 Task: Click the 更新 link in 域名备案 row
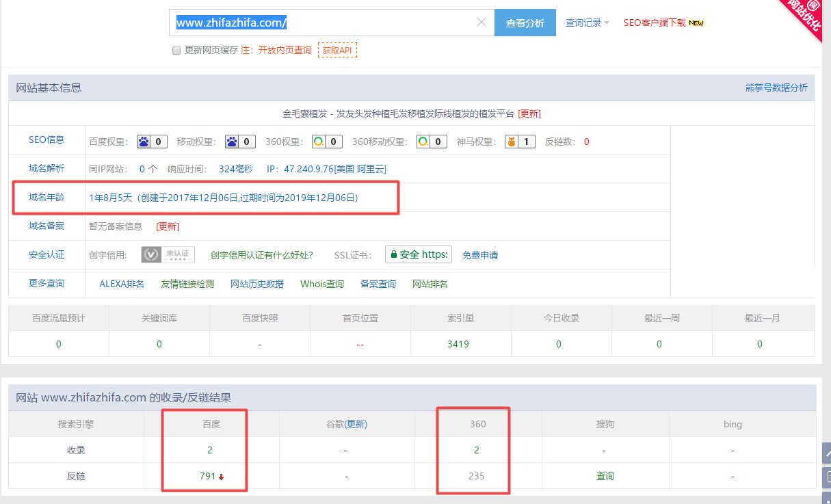168,226
